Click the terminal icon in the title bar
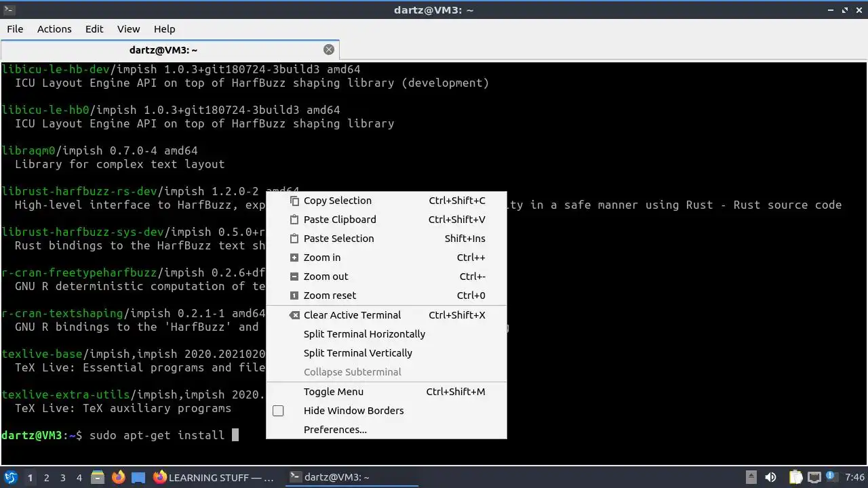This screenshot has height=488, width=868. pyautogui.click(x=9, y=9)
